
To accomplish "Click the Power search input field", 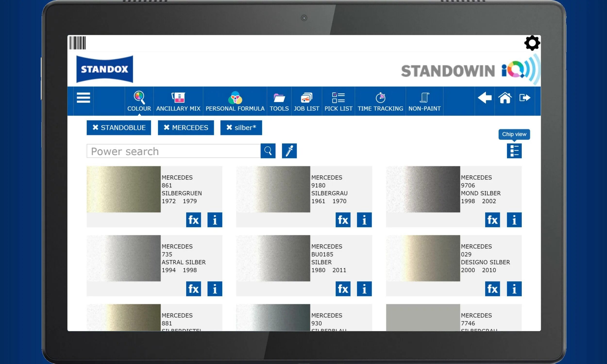I will [x=173, y=151].
